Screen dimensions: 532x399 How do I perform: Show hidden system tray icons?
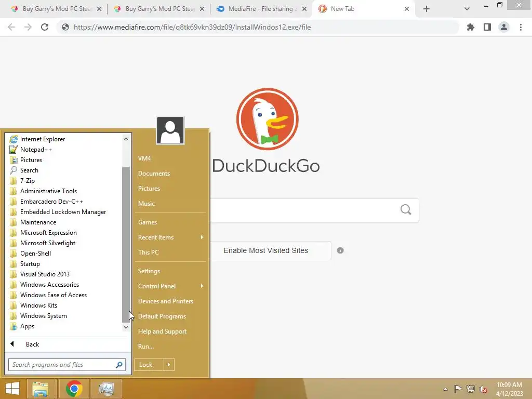point(445,389)
